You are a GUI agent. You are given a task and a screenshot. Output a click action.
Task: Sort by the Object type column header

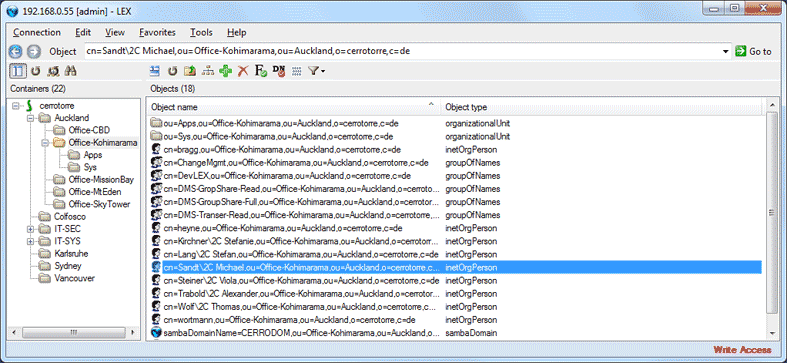(x=601, y=107)
